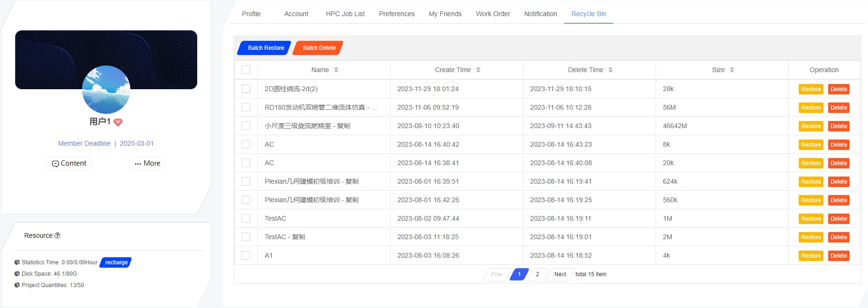The height and width of the screenshot is (308, 868).
Task: Toggle the select-all header checkbox
Action: point(246,70)
